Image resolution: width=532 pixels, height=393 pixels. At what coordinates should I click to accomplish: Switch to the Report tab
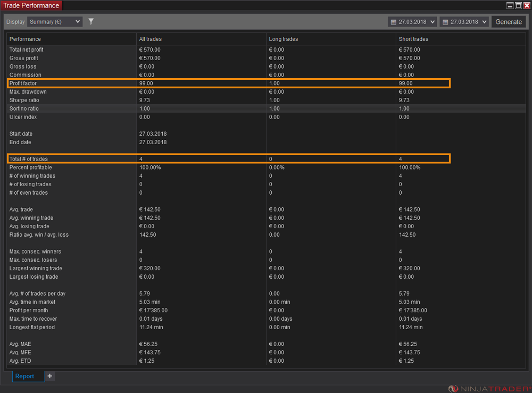pos(24,376)
